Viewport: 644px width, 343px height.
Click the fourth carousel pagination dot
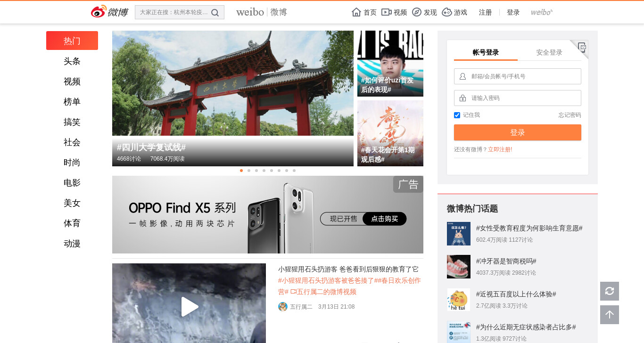pos(264,171)
